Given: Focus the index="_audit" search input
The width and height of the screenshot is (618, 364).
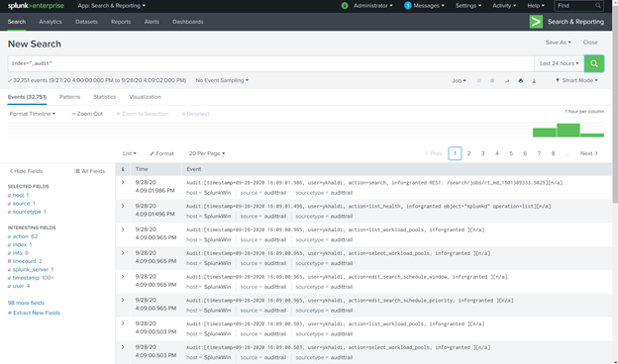Looking at the screenshot, I should (x=270, y=63).
